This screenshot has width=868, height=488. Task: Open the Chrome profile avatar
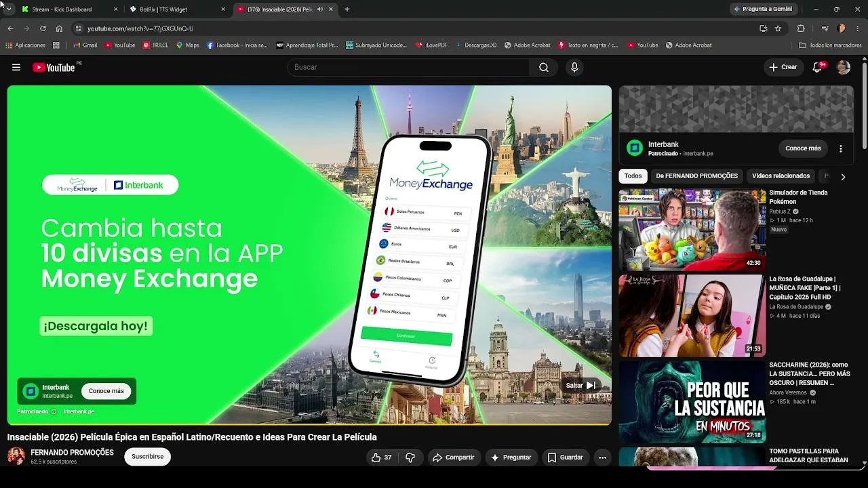842,28
